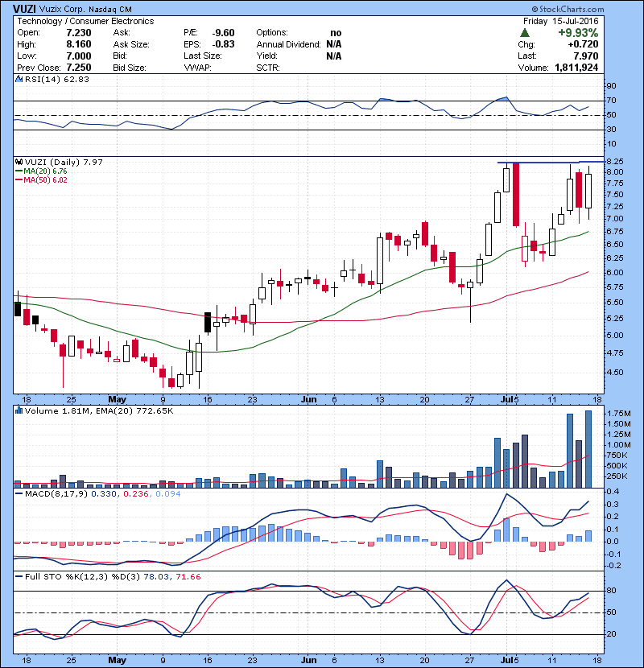Click the 6.00 price axis label

tap(614, 273)
